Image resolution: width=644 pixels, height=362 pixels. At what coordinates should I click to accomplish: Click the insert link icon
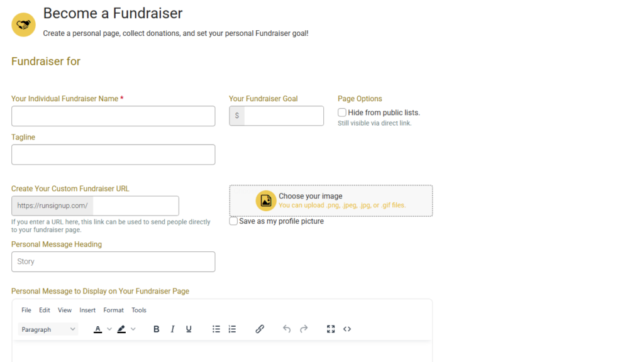(260, 329)
